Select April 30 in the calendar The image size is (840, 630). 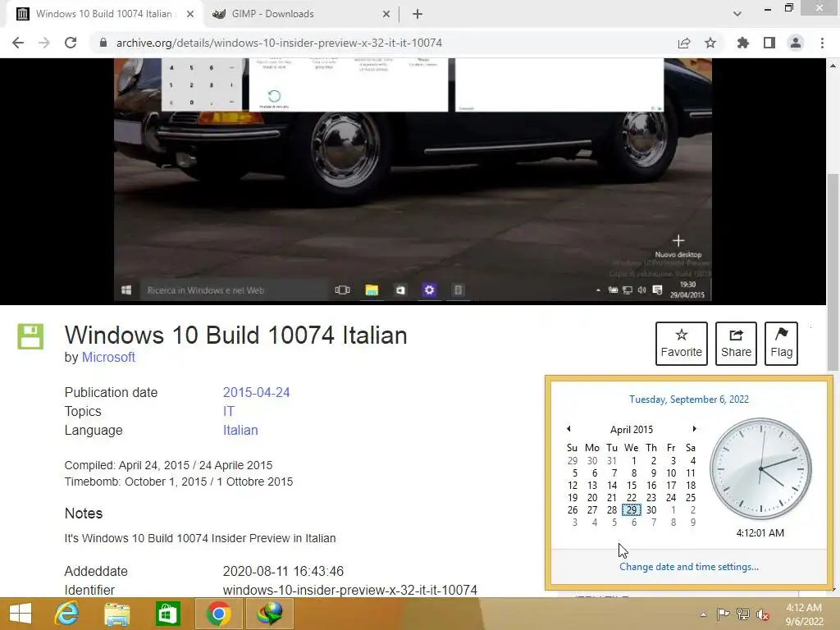pyautogui.click(x=651, y=510)
